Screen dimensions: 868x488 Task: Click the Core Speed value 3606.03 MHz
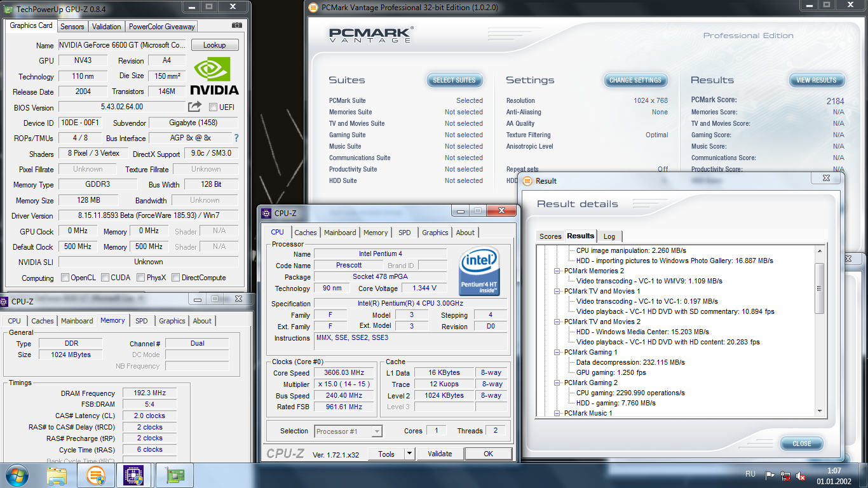coord(344,373)
